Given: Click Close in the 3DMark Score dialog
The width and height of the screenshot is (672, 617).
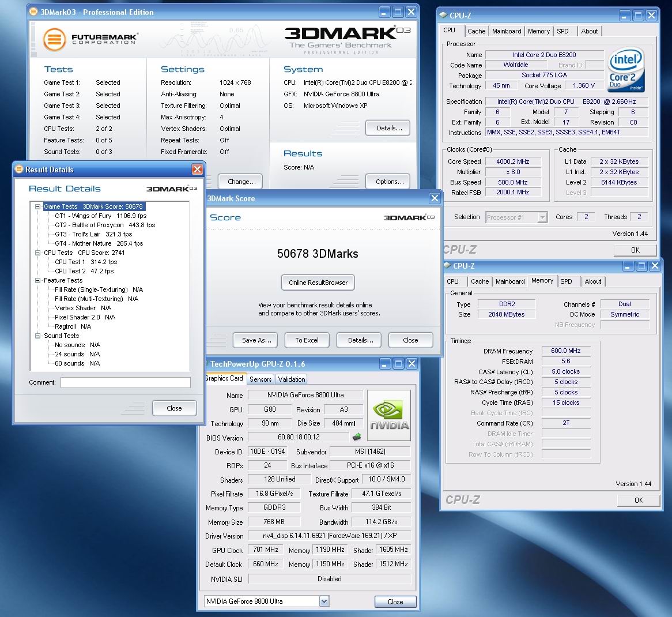Looking at the screenshot, I should click(x=410, y=340).
